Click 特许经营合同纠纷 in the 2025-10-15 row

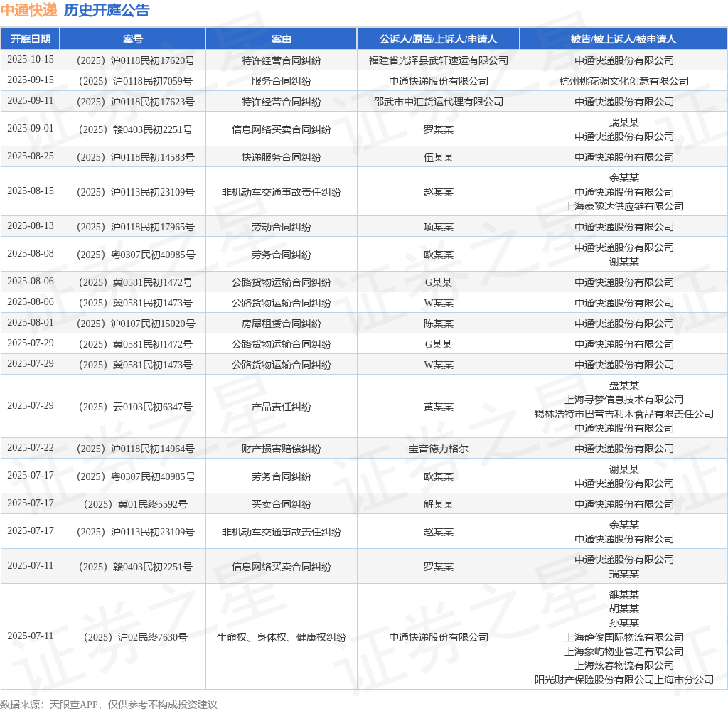(x=282, y=60)
